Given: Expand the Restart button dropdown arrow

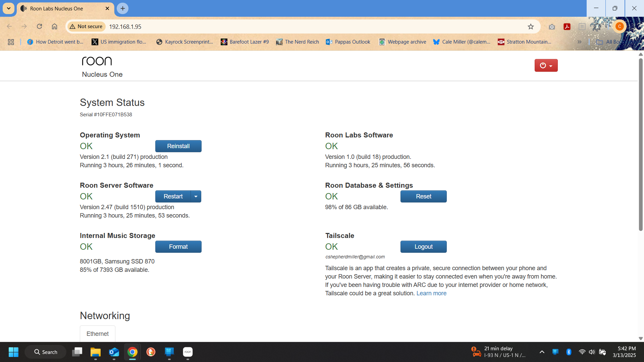Looking at the screenshot, I should click(196, 196).
